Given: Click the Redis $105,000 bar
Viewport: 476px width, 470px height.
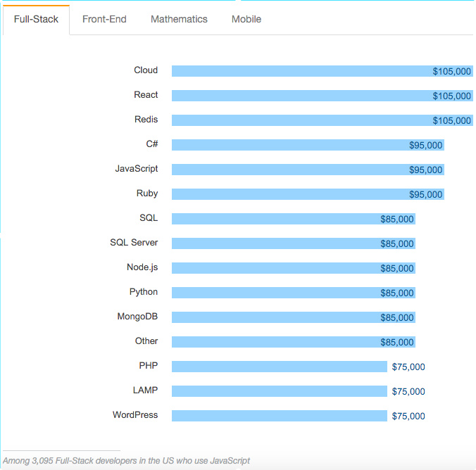Looking at the screenshot, I should (322, 120).
